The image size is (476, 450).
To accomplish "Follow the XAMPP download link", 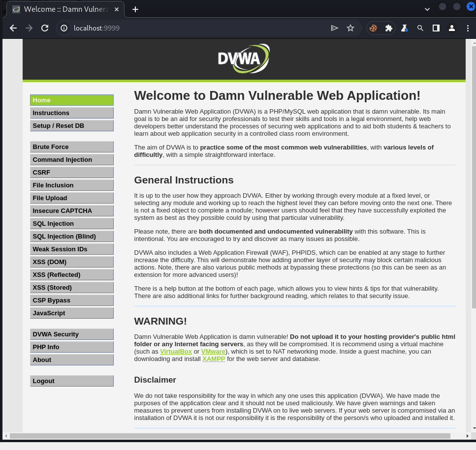I will coord(213,359).
